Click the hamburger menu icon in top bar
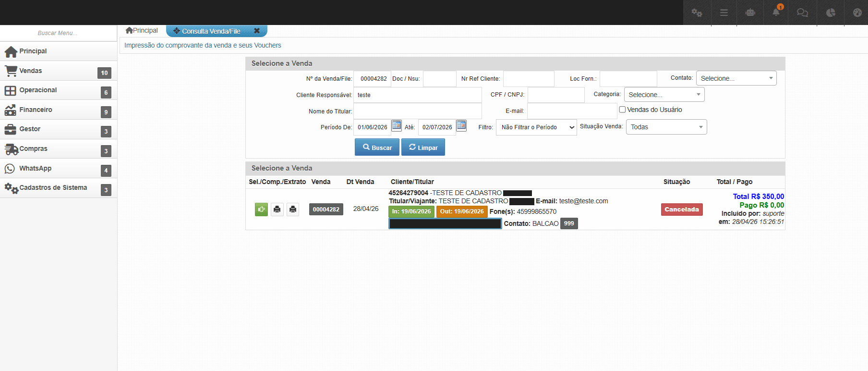 (724, 12)
